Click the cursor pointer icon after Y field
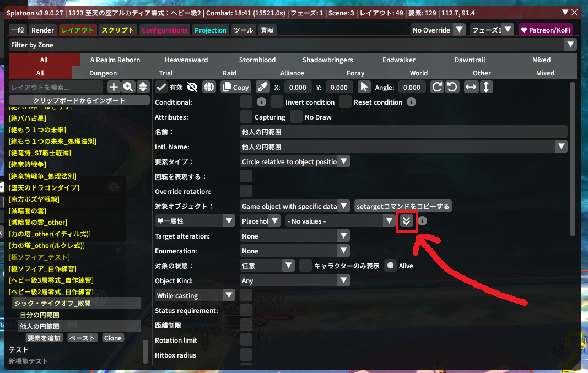This screenshot has height=373, width=588. pos(364,87)
